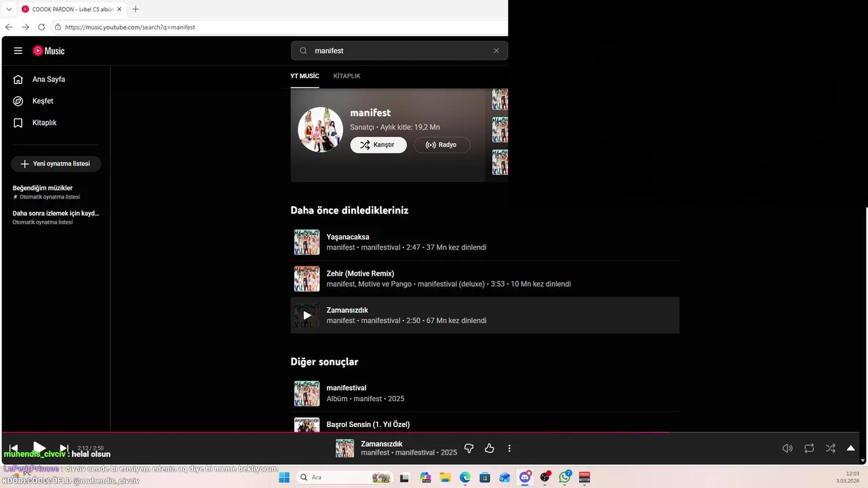Select Zehir (Motive Remix) title
The width and height of the screenshot is (868, 488).
pyautogui.click(x=360, y=273)
